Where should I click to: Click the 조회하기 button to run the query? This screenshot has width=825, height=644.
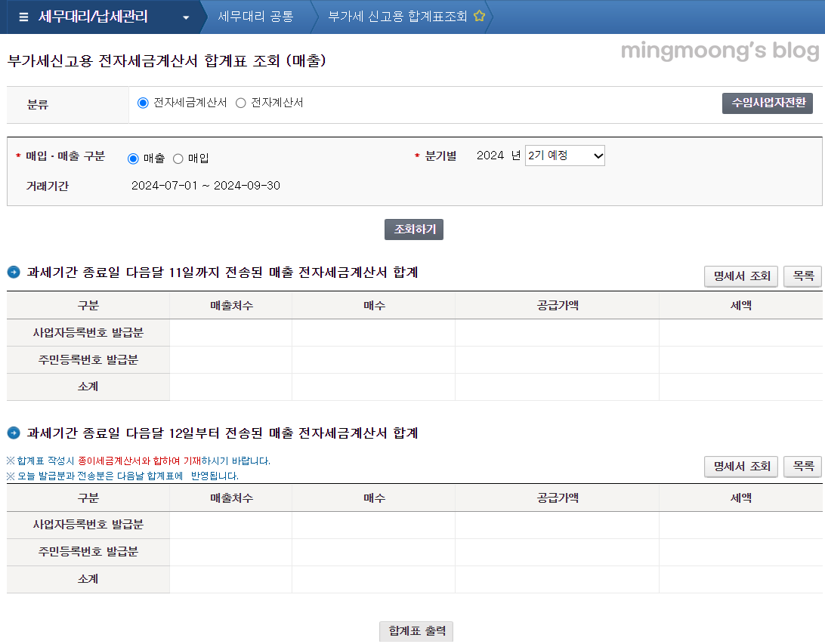pyautogui.click(x=413, y=230)
